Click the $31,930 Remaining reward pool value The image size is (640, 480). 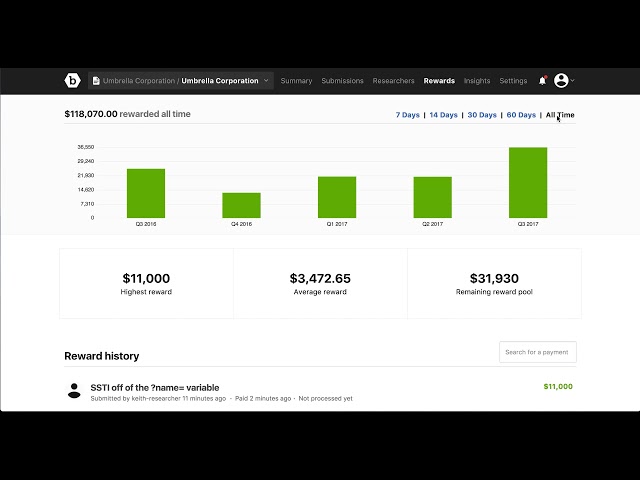point(494,278)
